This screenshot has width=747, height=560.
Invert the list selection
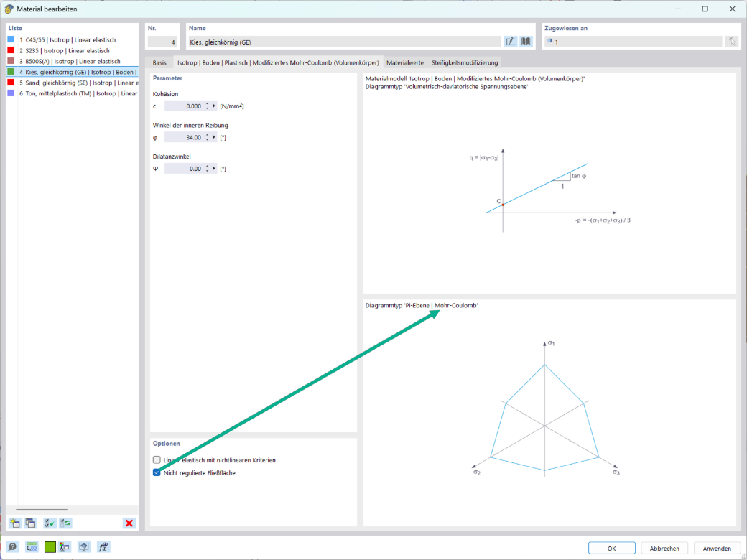point(66,523)
